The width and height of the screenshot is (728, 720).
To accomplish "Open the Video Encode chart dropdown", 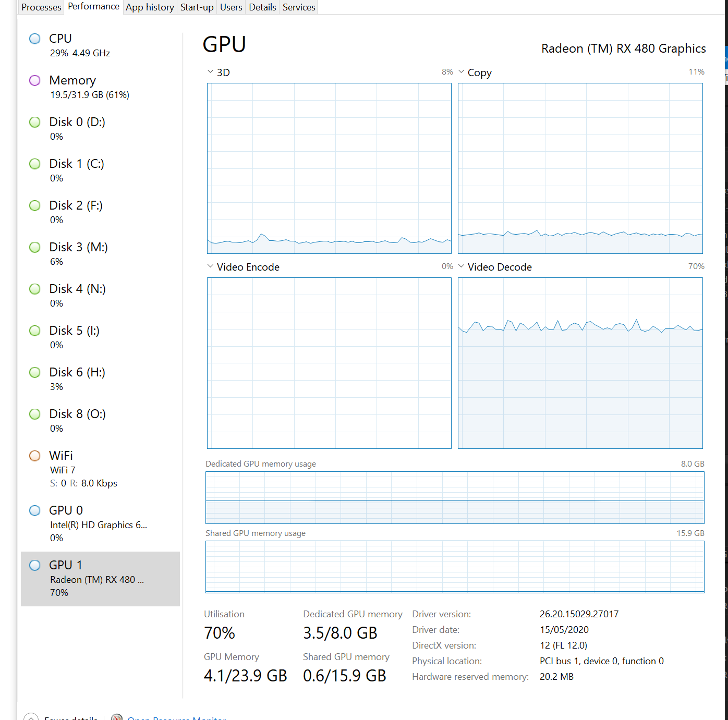I will tap(211, 266).
